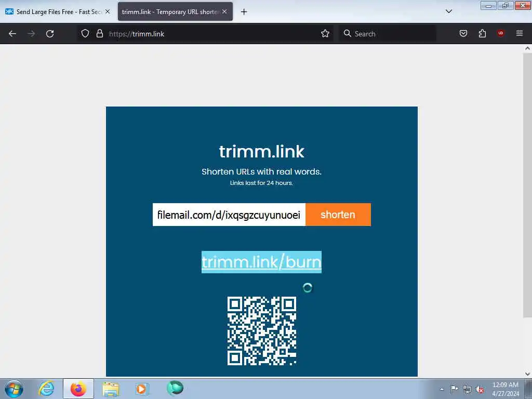Expand the list all tabs chevron
This screenshot has height=399, width=532.
[x=449, y=11]
